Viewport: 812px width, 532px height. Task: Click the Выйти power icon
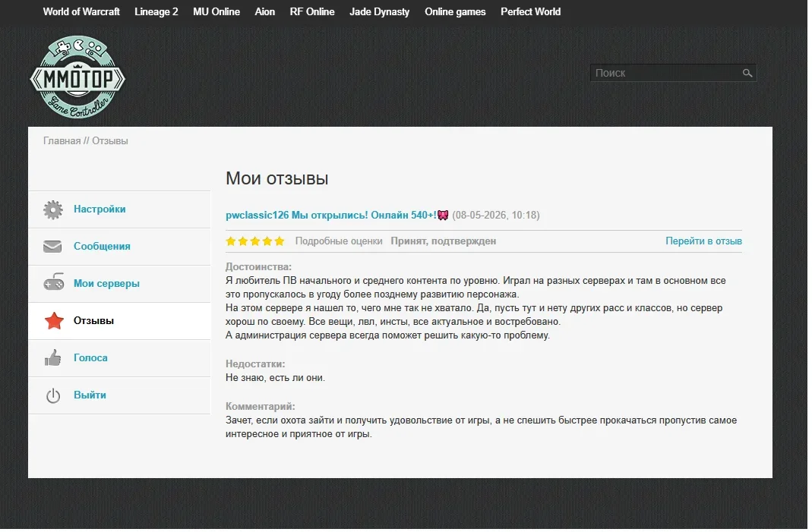tap(53, 397)
